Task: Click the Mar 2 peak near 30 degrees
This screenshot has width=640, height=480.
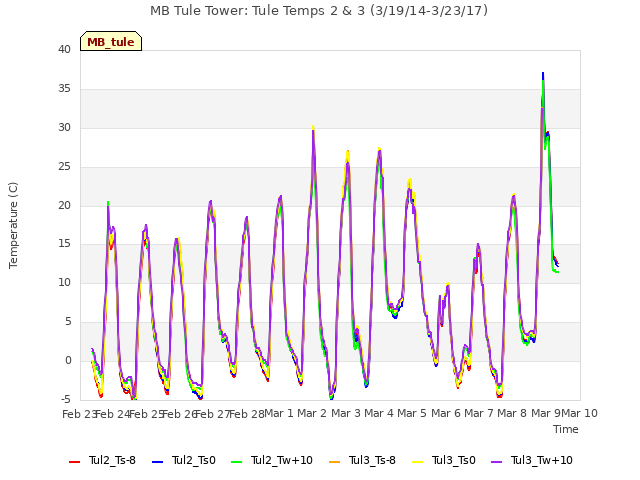Action: (313, 127)
